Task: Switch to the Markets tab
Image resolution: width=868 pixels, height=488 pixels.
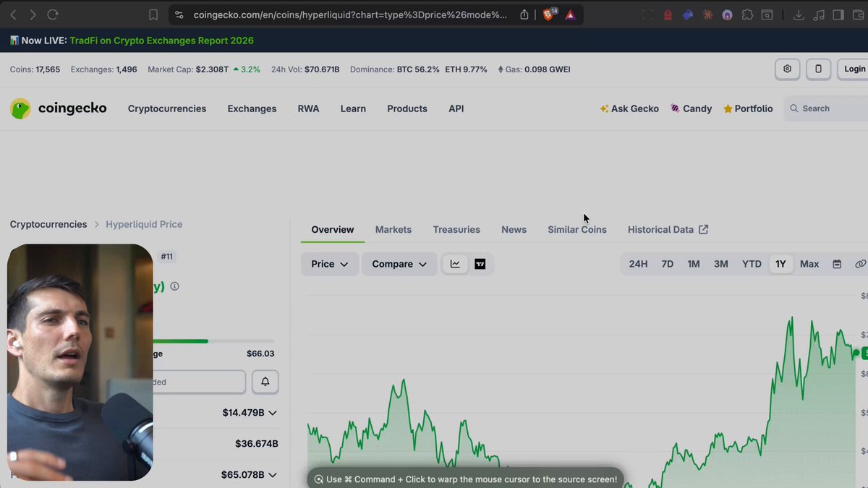Action: click(x=393, y=229)
